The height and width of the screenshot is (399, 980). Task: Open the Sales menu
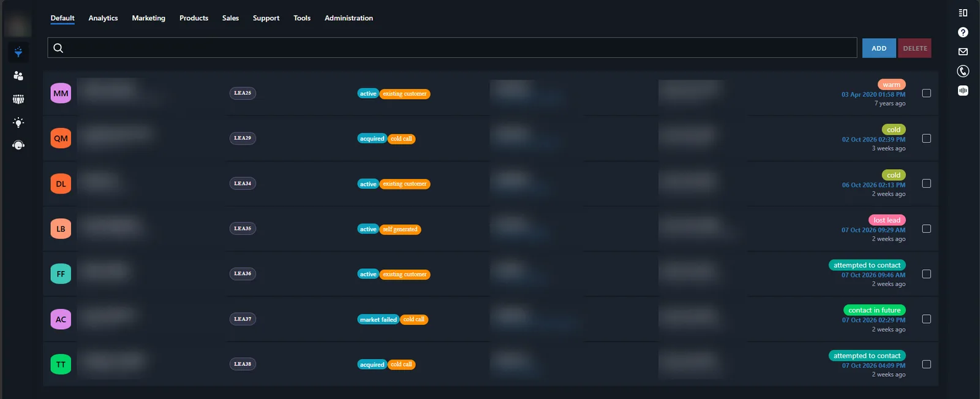(x=230, y=18)
